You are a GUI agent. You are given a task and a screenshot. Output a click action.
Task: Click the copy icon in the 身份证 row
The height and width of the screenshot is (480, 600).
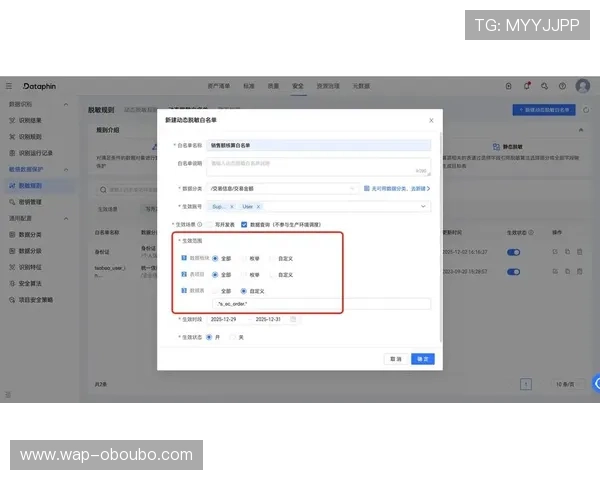[567, 252]
